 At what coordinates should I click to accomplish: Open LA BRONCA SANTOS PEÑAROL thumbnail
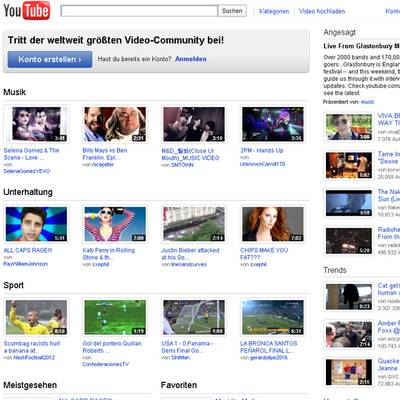point(273,317)
